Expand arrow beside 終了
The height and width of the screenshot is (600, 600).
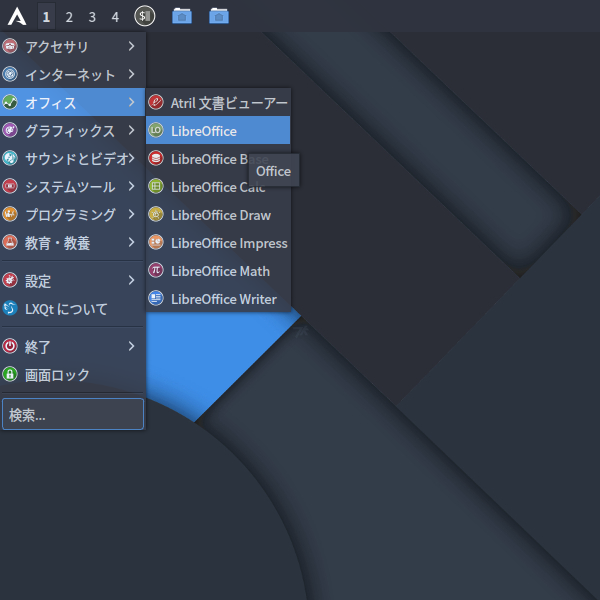click(132, 346)
